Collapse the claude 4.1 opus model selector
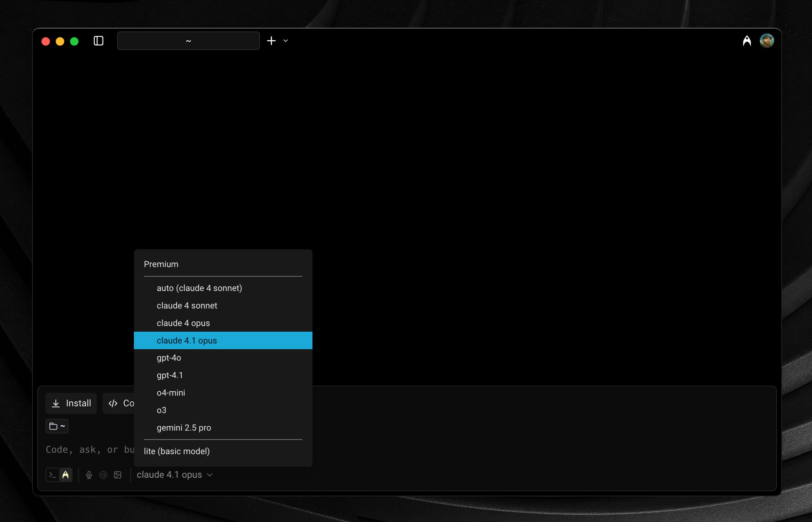The height and width of the screenshot is (522, 812). tap(175, 475)
